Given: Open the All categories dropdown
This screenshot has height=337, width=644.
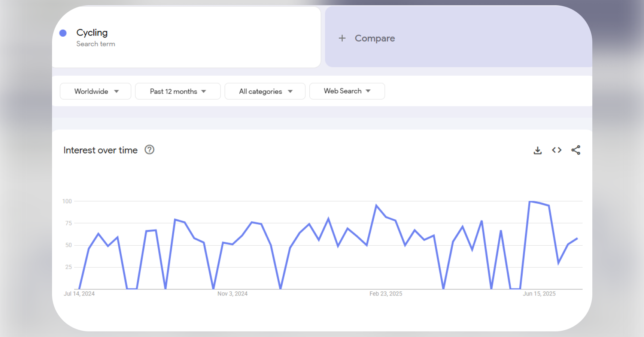Looking at the screenshot, I should (265, 91).
